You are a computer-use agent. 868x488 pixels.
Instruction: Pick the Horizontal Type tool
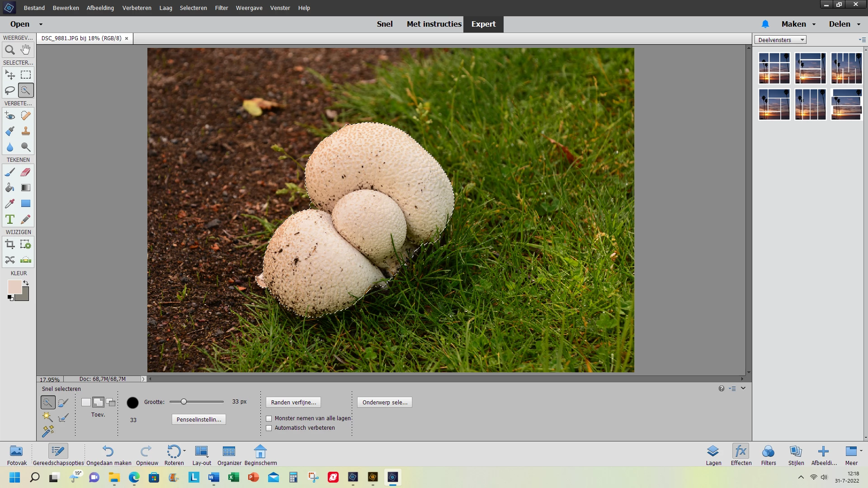pos(9,219)
